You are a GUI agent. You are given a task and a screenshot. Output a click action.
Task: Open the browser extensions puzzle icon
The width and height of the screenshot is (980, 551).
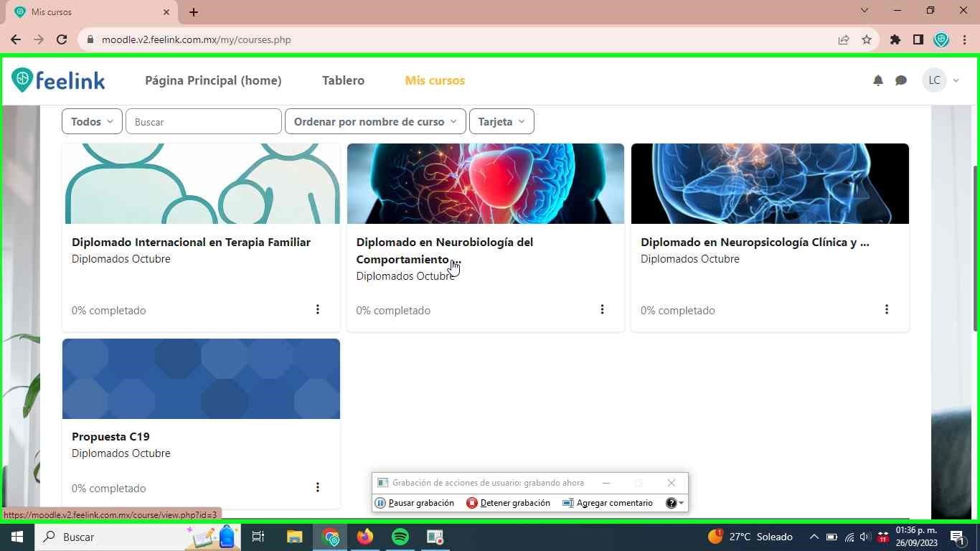point(895,39)
